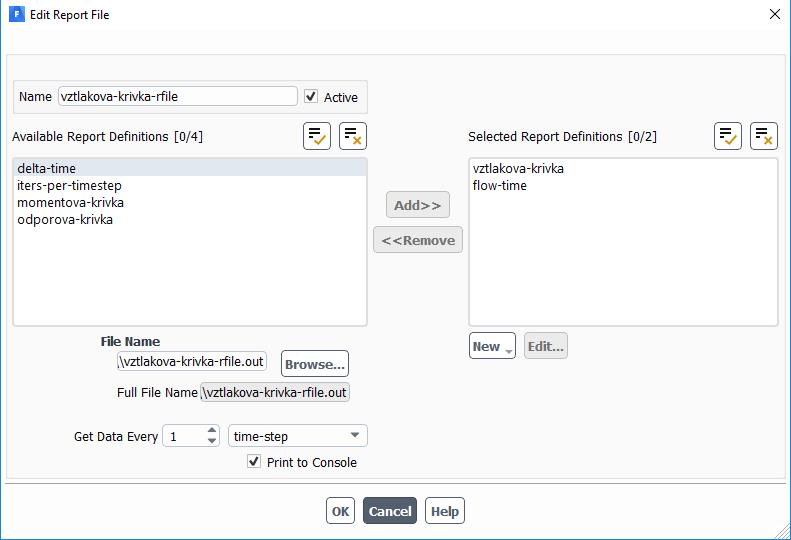This screenshot has height=540, width=791.
Task: Select all Available Report Definitions icon
Action: [317, 136]
